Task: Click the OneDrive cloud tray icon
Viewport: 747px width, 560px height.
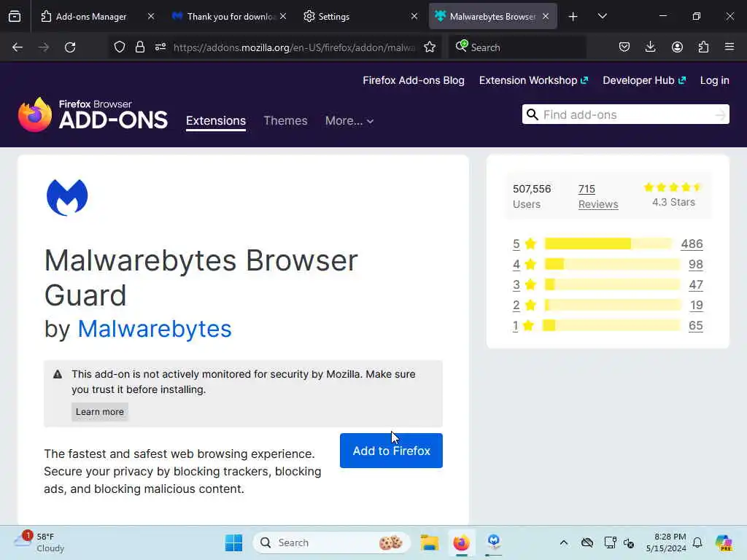Action: coord(587,542)
